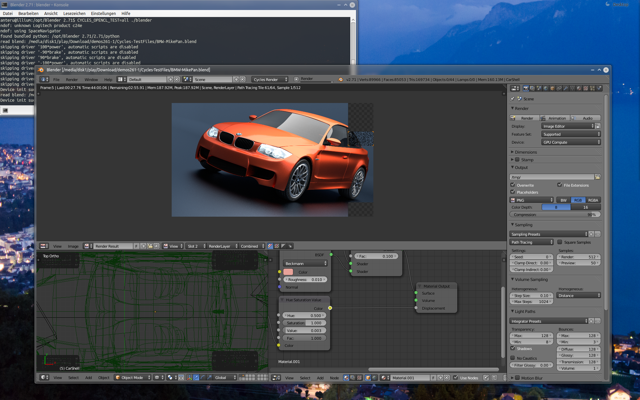The width and height of the screenshot is (640, 400).
Task: Click the 3D view editor type icon
Action: point(44,378)
